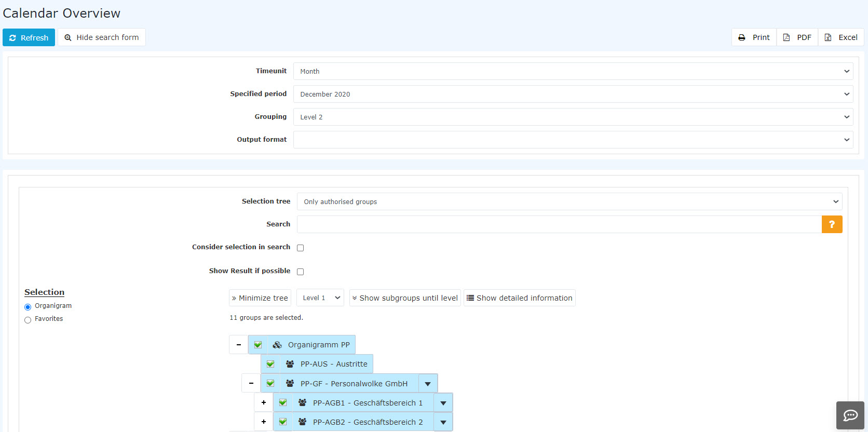Collapse the Organigramm PP tree node
Image resolution: width=868 pixels, height=432 pixels.
click(x=238, y=345)
